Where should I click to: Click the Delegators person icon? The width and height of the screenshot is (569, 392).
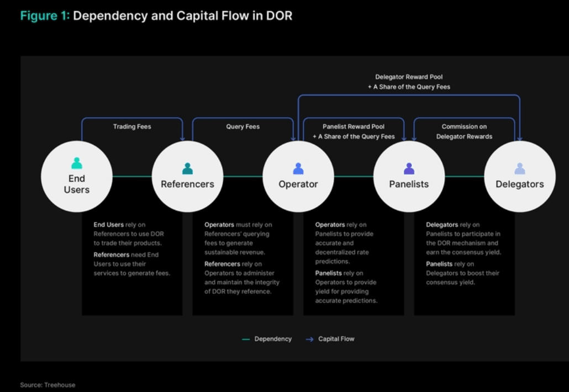pos(520,168)
